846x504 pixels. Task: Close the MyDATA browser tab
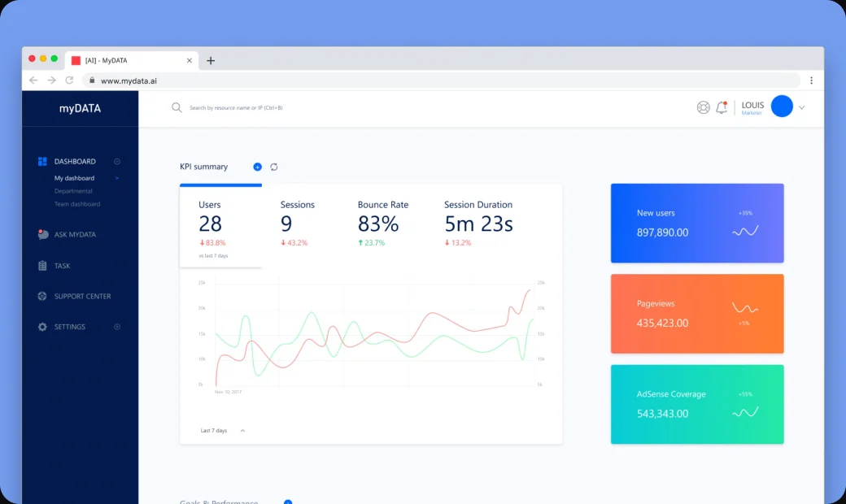pyautogui.click(x=190, y=60)
